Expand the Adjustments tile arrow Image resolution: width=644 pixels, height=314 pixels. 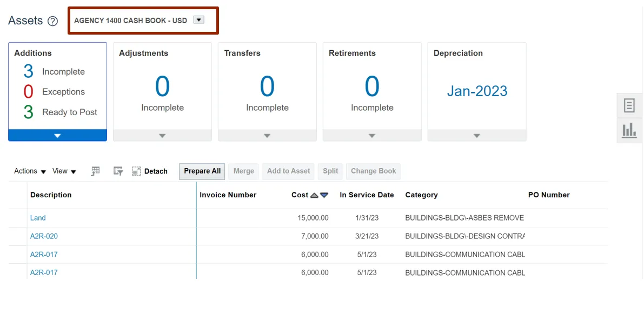[162, 136]
